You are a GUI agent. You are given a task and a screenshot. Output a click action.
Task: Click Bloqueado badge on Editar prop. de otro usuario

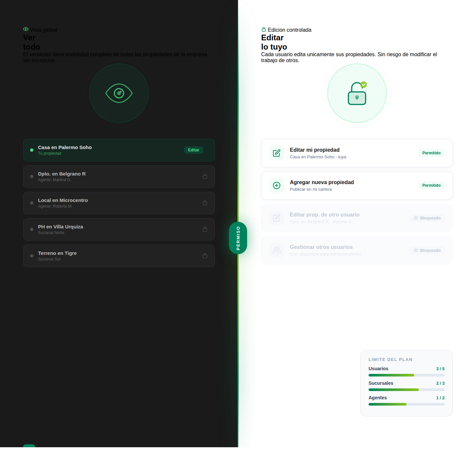click(x=427, y=218)
